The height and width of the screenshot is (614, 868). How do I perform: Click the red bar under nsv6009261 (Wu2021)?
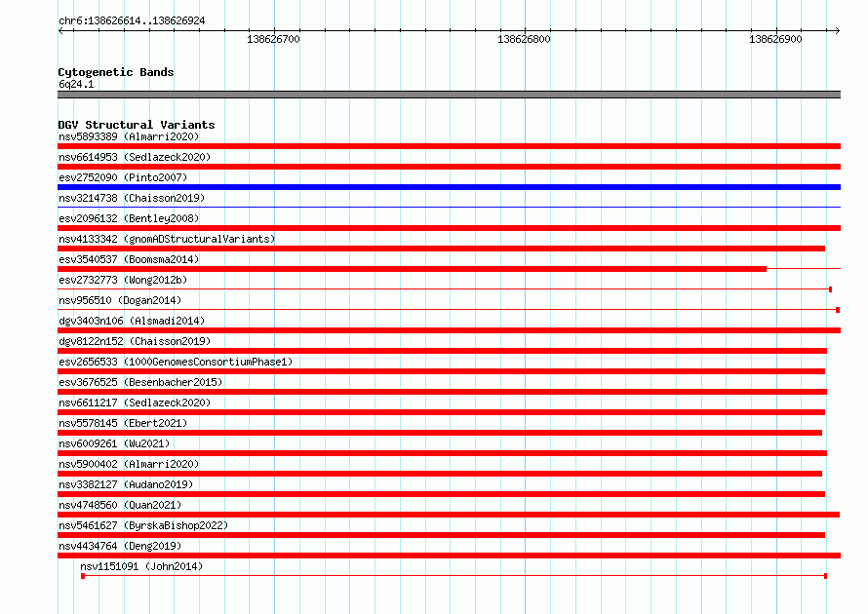point(443,453)
